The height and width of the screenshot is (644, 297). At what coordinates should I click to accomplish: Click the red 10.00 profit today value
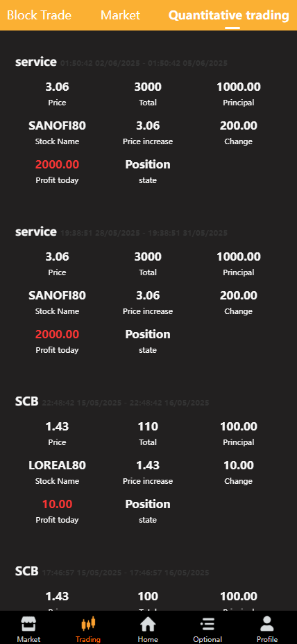point(57,504)
